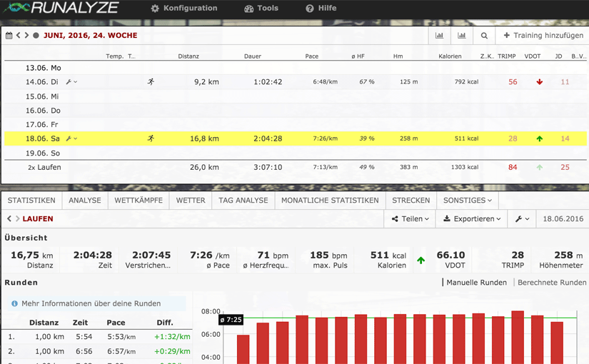Click green up VDOT arrow in 18.06. row
Screen dimensions: 589x364
point(540,138)
